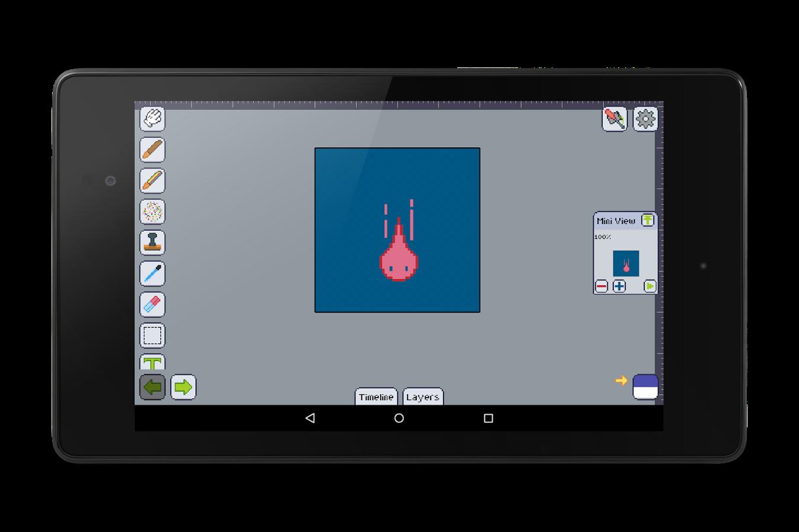This screenshot has width=799, height=532.
Task: Undo with the left arrow button
Action: pos(152,387)
